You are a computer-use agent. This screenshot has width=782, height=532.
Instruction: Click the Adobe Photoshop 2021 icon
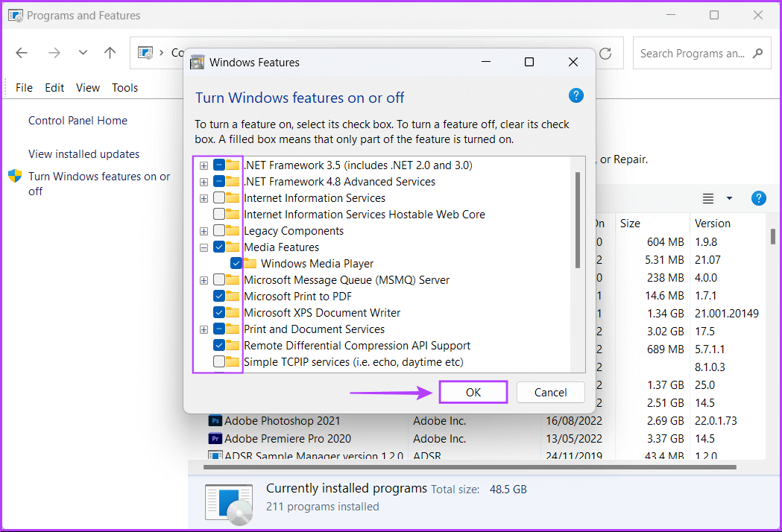point(215,421)
